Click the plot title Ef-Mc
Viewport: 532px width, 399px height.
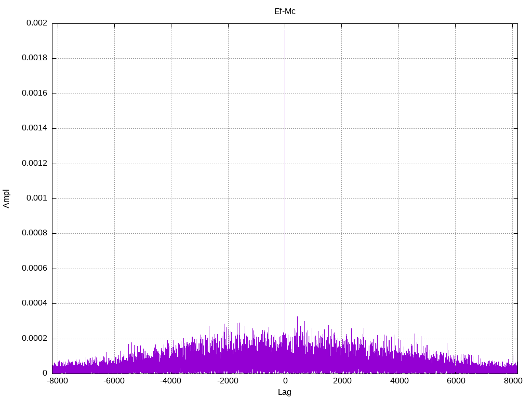pyautogui.click(x=285, y=11)
